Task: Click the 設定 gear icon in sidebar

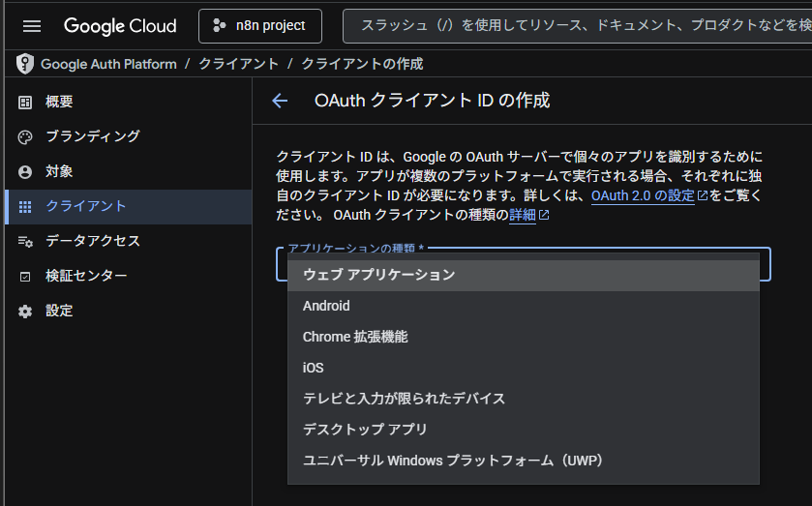Action: coord(25,311)
